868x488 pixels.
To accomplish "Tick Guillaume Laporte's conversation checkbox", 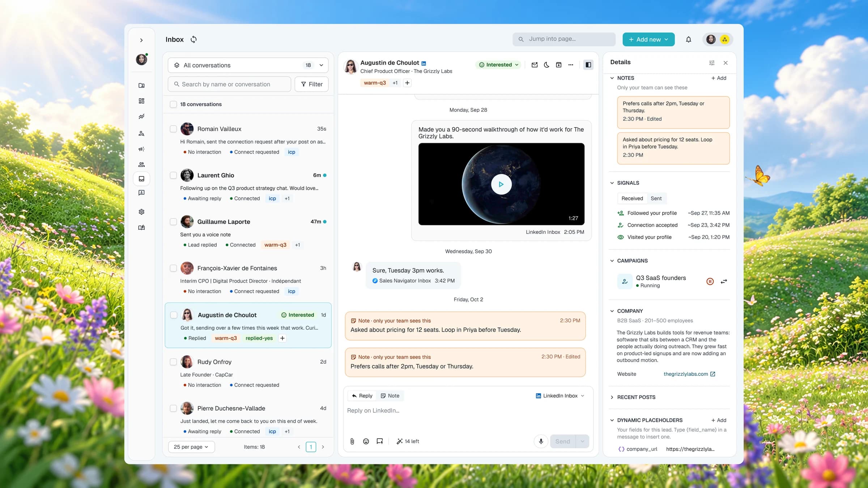I will tap(173, 222).
